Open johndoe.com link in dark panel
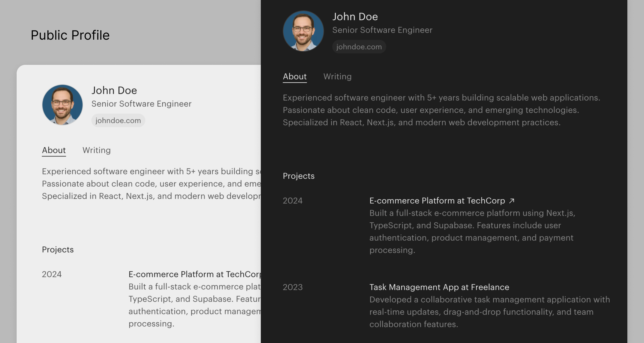This screenshot has width=644, height=343. [359, 47]
